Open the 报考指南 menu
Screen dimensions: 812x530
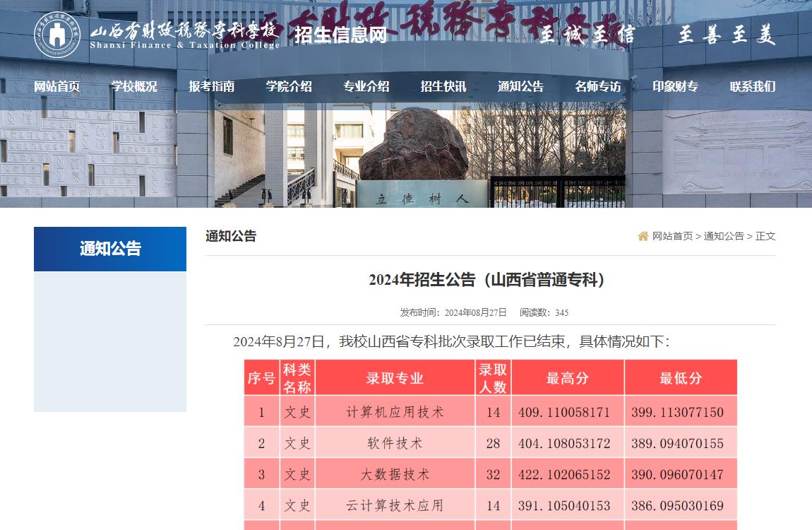(212, 86)
